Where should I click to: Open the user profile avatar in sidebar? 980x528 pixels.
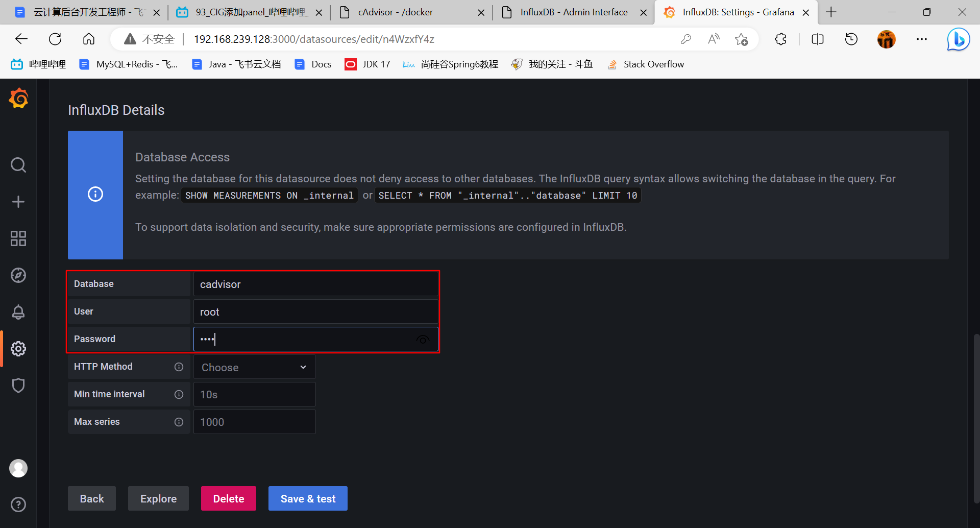(18, 468)
